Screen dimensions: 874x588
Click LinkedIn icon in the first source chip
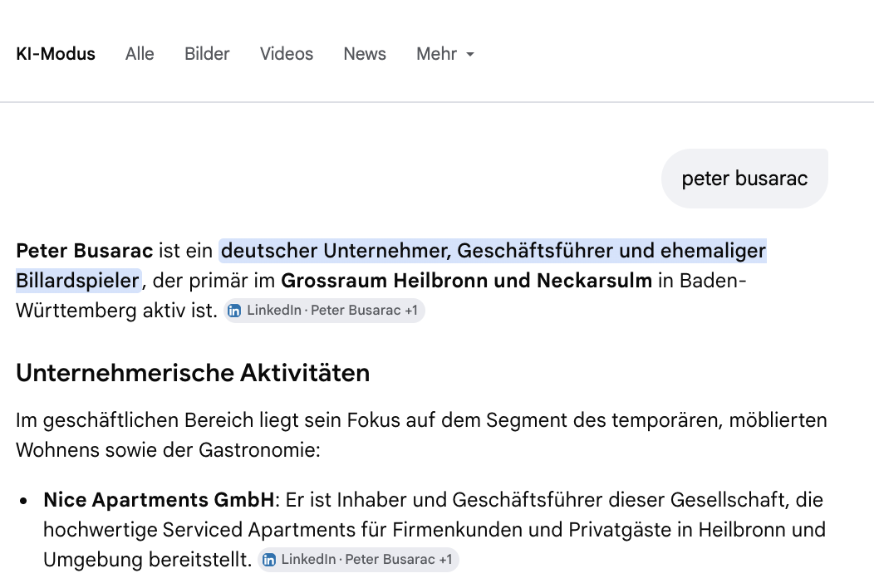(x=234, y=311)
